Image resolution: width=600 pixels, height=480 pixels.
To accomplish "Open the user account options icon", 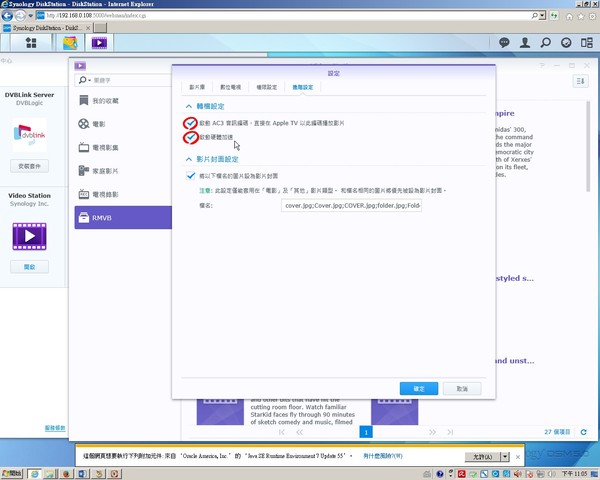I will coord(524,43).
